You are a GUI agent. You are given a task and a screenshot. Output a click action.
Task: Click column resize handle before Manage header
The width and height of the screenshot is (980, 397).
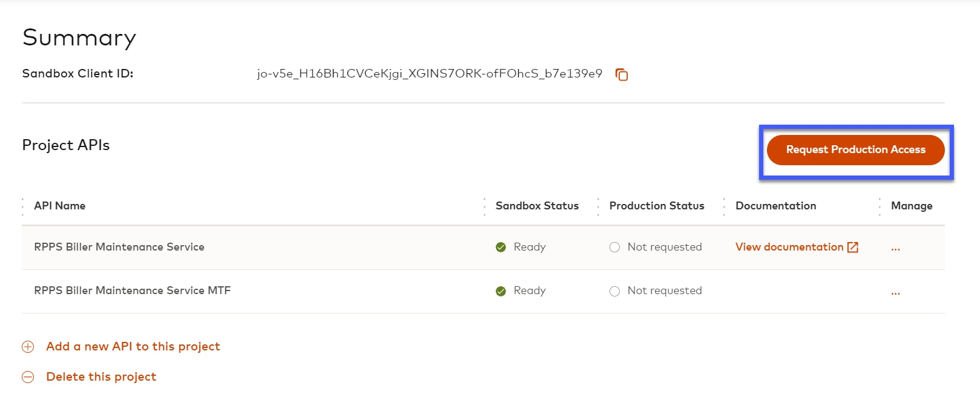click(880, 206)
